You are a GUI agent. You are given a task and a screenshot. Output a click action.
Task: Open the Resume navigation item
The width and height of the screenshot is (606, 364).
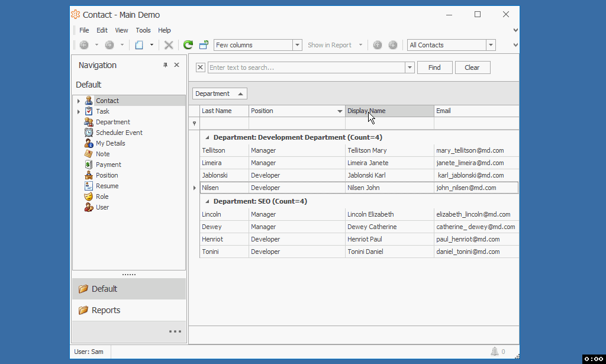click(x=107, y=186)
